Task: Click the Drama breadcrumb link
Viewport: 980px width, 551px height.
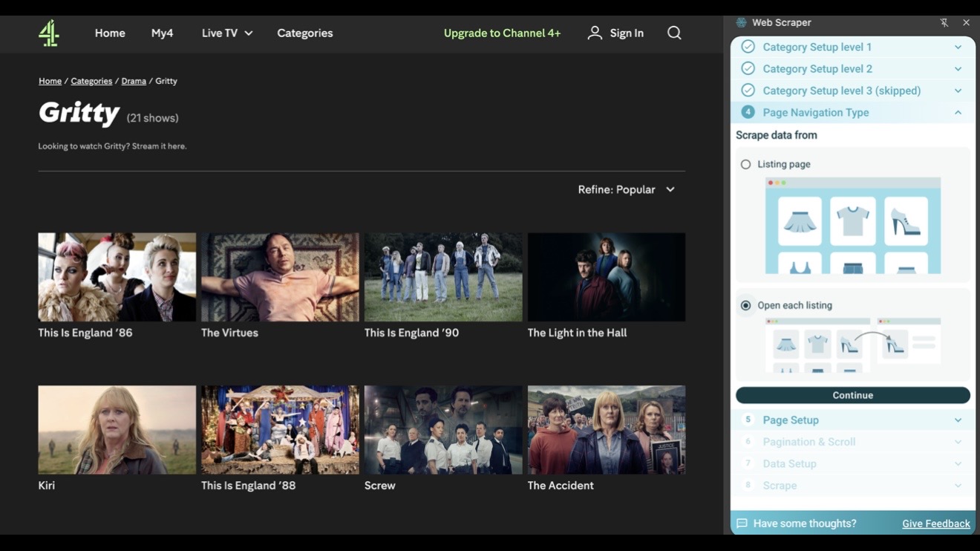Action: pos(134,81)
